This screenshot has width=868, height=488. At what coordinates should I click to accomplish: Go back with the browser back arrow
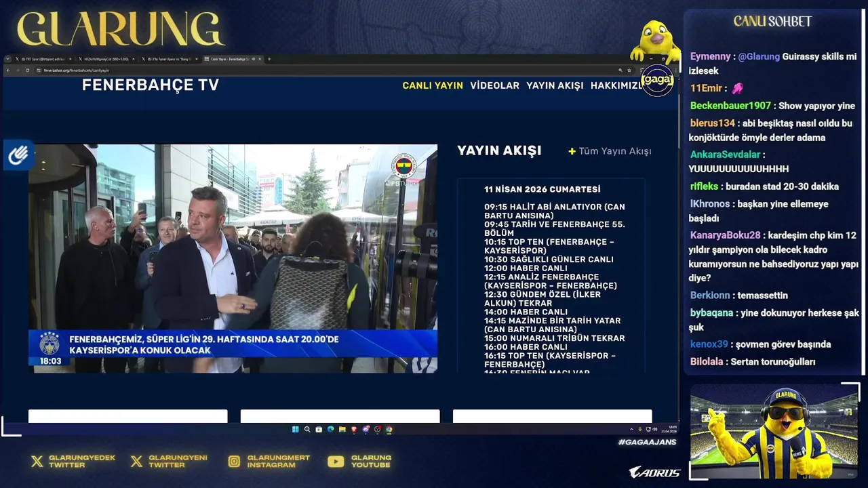8,70
